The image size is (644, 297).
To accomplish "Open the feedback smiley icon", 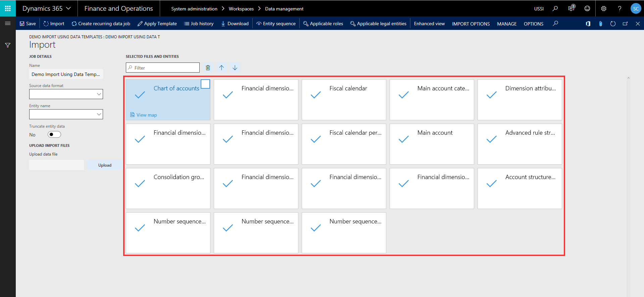I will click(587, 8).
